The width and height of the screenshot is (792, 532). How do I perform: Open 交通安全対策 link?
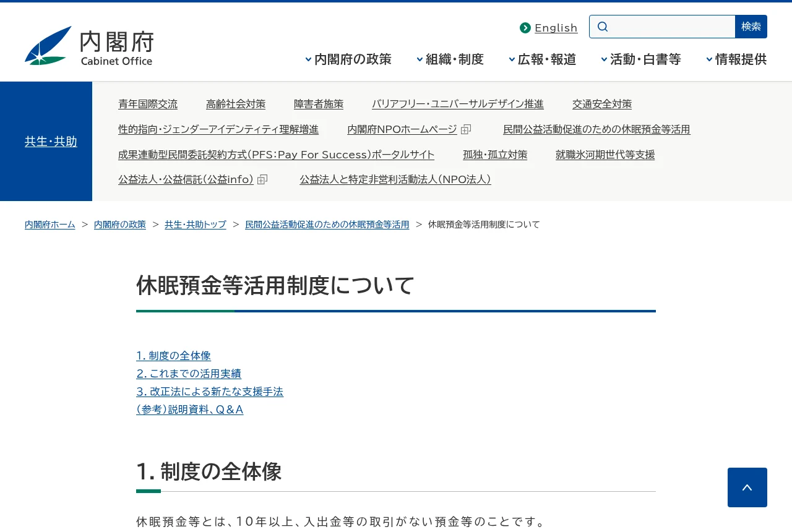click(x=602, y=104)
